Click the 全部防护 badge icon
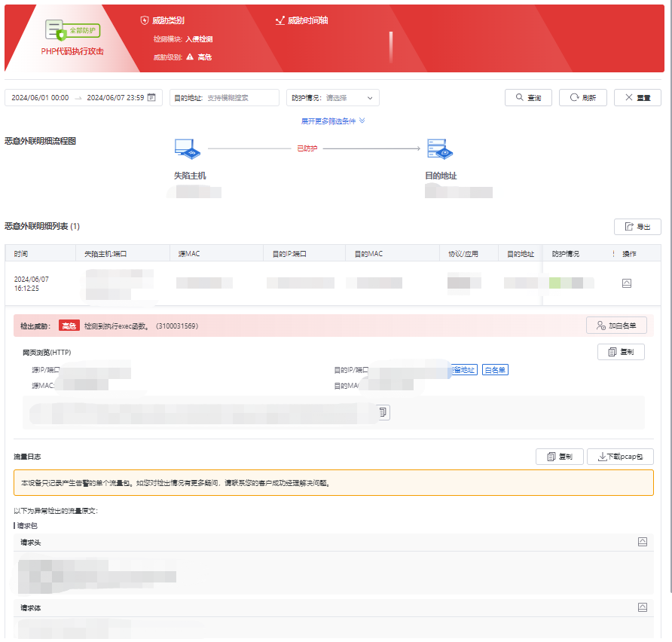 click(72, 30)
